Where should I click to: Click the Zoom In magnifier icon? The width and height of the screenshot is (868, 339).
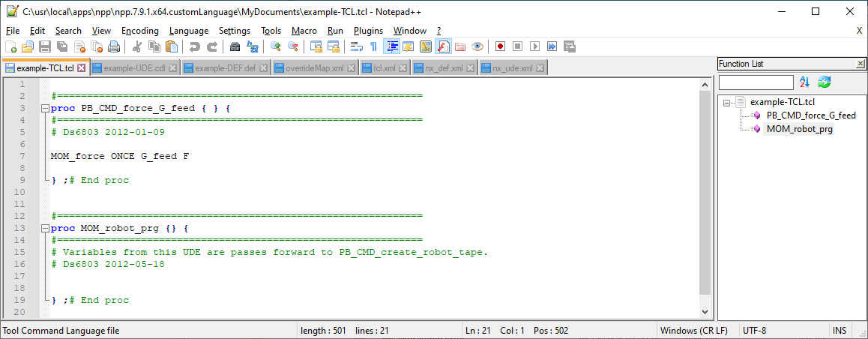click(275, 46)
